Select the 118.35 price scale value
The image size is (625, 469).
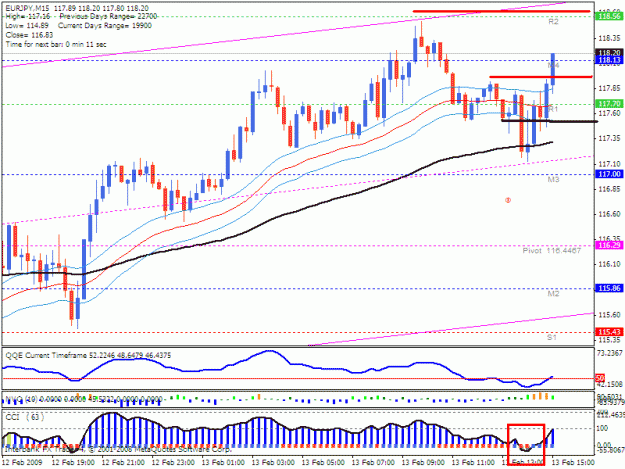point(609,38)
